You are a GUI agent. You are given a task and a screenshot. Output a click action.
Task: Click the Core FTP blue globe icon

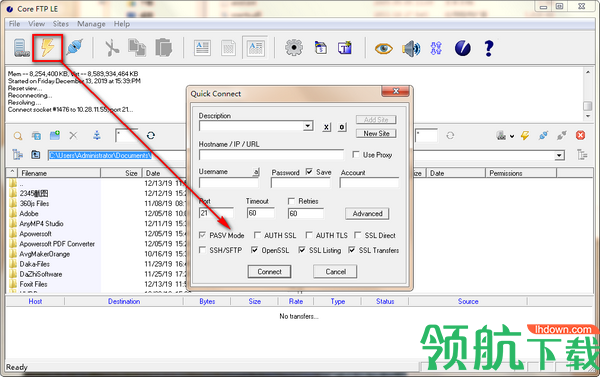pyautogui.click(x=463, y=49)
